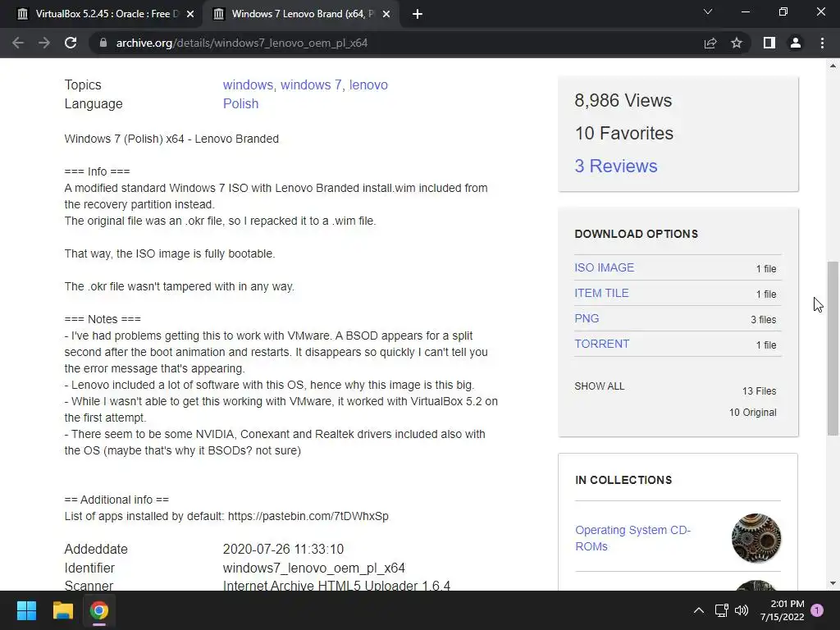Click the scrollbar down arrow
The height and width of the screenshot is (630, 840).
click(x=833, y=583)
